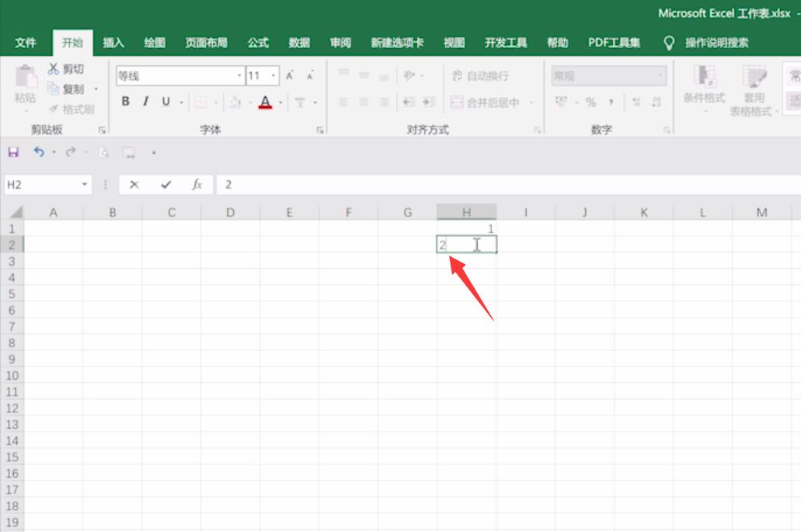Screen dimensions: 801x532
Task: Decrease font size with smaller A icon
Action: 309,75
